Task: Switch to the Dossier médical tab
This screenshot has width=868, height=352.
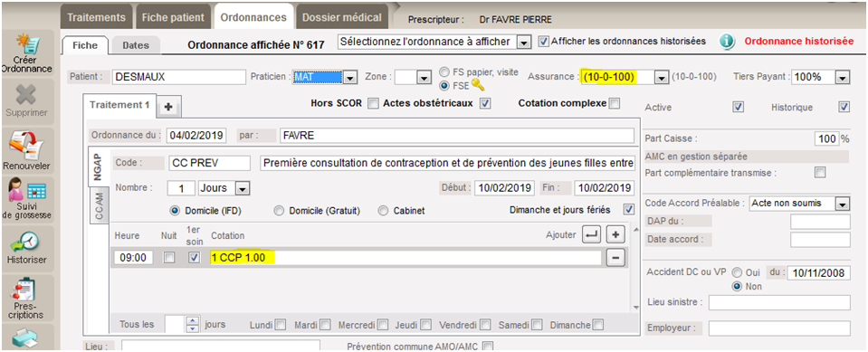Action: [x=341, y=17]
